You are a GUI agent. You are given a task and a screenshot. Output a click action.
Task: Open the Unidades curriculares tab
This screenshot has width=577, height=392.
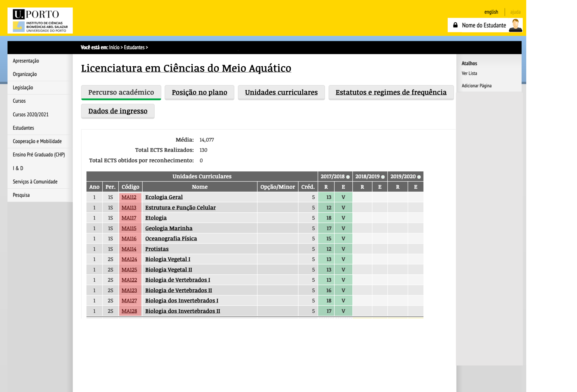pyautogui.click(x=281, y=92)
